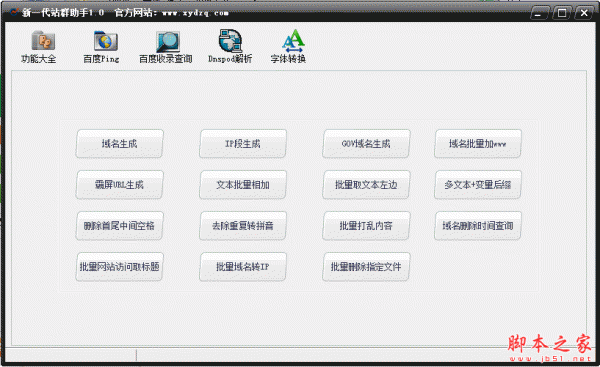Click the 域名删除时间查询 button
The image size is (600, 367).
[x=478, y=226]
